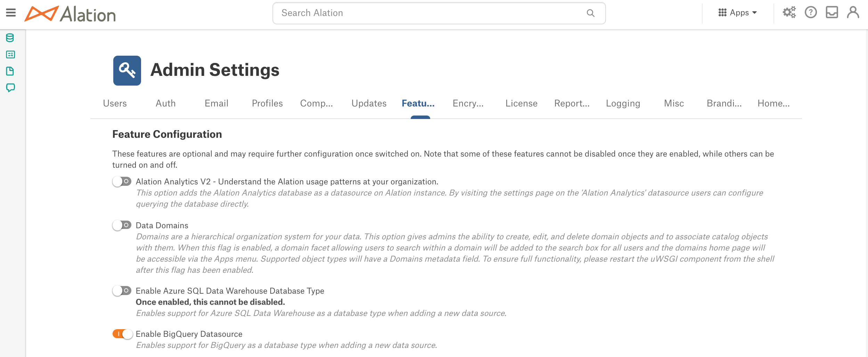The width and height of the screenshot is (868, 357).
Task: Disable the BigQuery Datasource toggle
Action: [x=122, y=334]
